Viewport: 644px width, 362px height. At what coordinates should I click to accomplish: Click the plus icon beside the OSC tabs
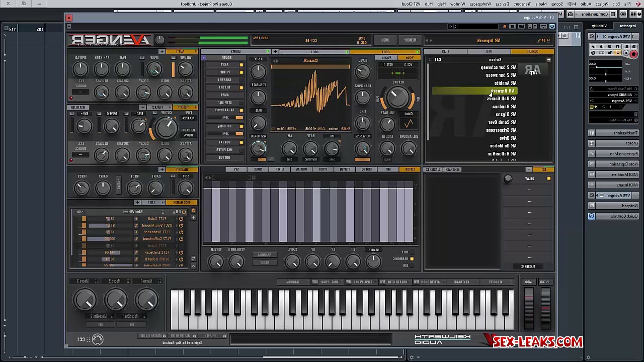(x=275, y=51)
